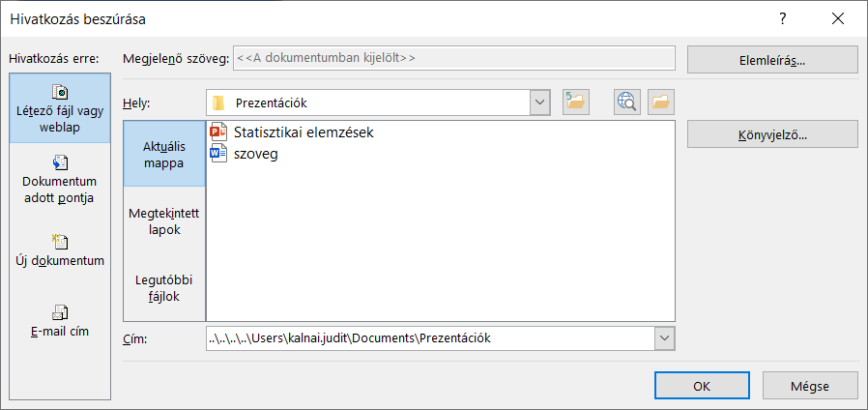This screenshot has height=410, width=868.
Task: Switch to Megtekintett lapok tab
Action: pos(163,220)
